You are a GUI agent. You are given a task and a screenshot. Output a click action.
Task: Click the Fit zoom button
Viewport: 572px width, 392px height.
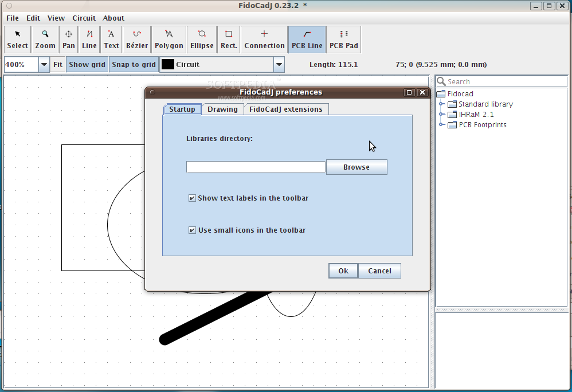[58, 65]
